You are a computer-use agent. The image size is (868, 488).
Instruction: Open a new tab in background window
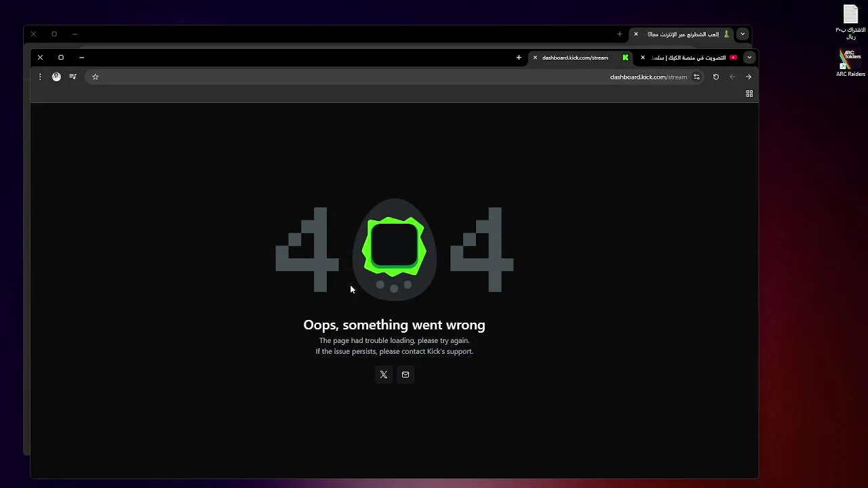(x=619, y=34)
